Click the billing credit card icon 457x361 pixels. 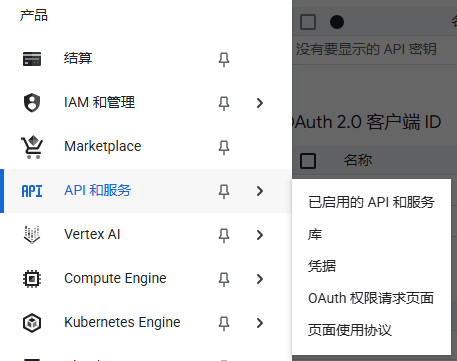pos(32,59)
